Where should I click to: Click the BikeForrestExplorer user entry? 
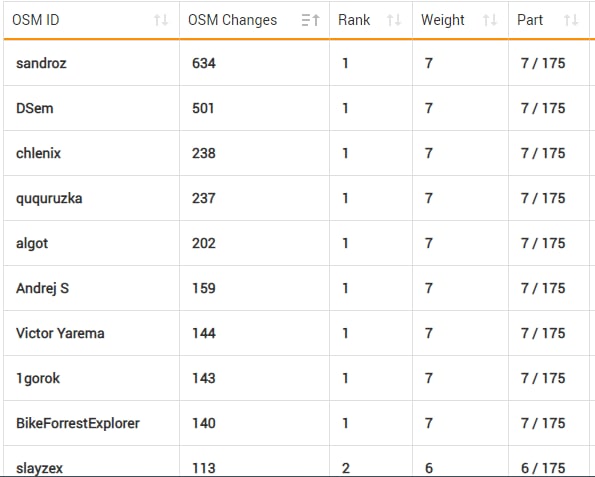click(x=78, y=423)
